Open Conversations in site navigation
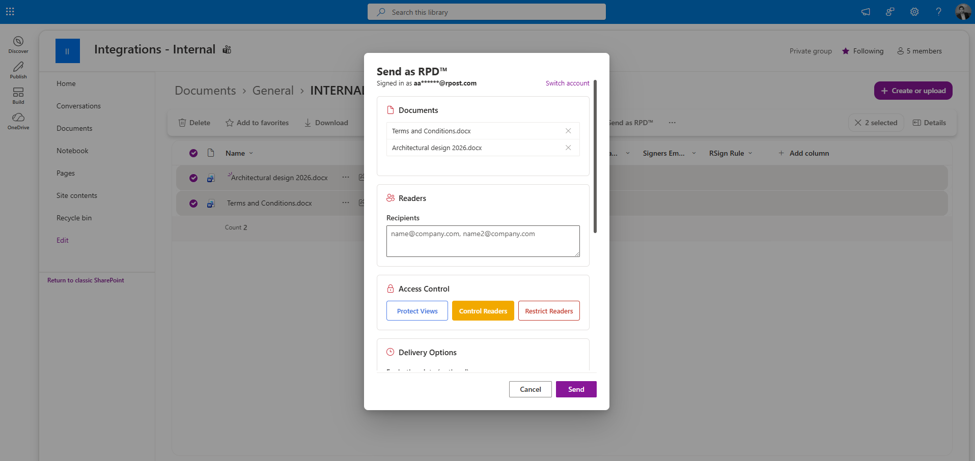Viewport: 975px width, 461px height. [x=78, y=106]
